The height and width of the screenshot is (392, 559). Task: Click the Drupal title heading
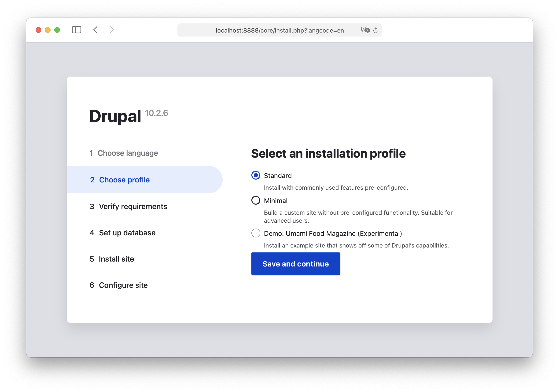115,116
